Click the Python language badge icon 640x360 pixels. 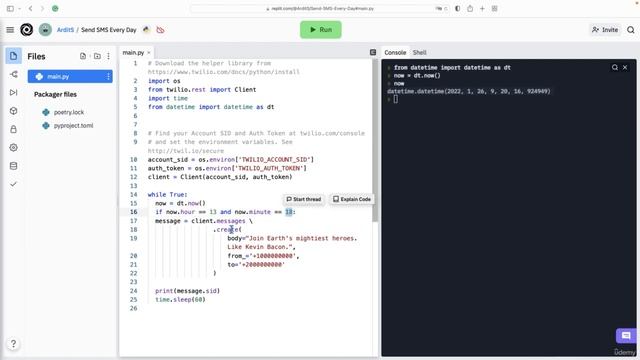click(147, 30)
